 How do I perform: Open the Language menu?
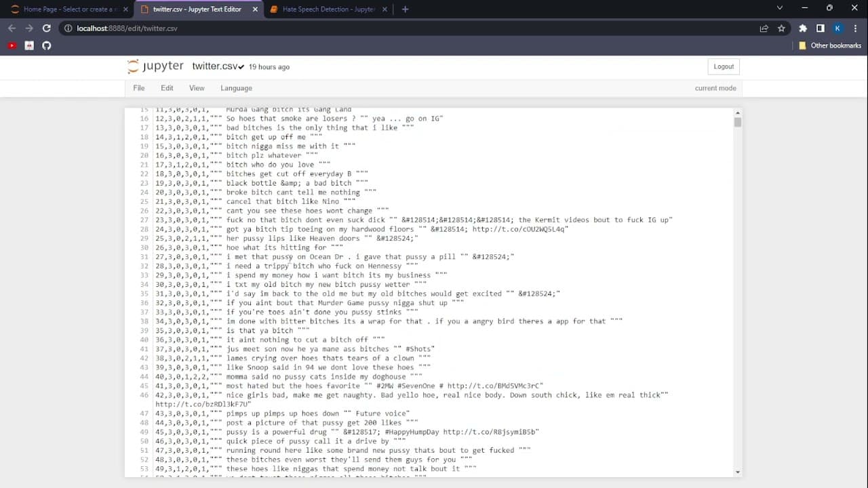click(x=236, y=88)
